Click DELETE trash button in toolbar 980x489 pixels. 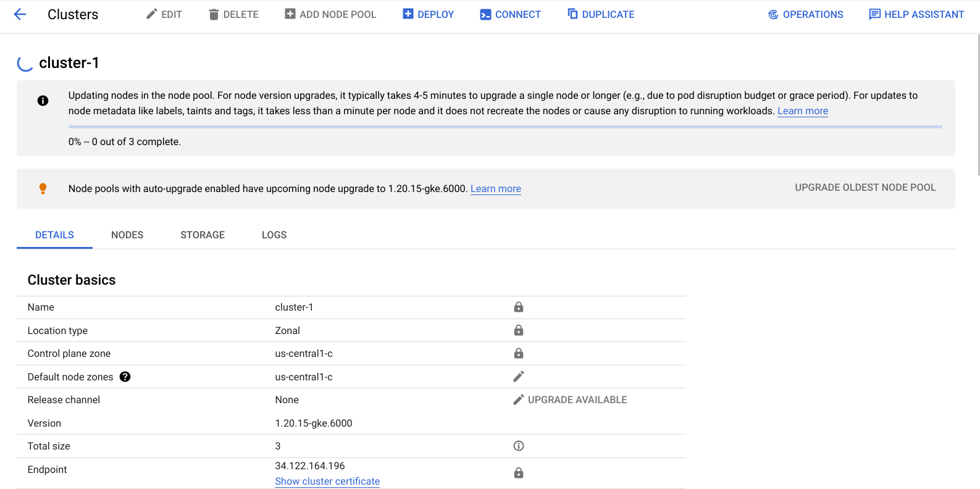(233, 14)
